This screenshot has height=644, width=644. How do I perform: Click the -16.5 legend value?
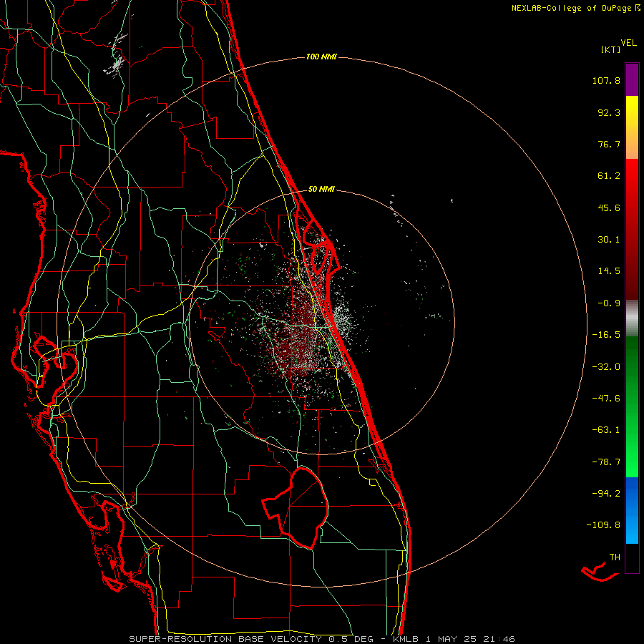click(x=606, y=335)
